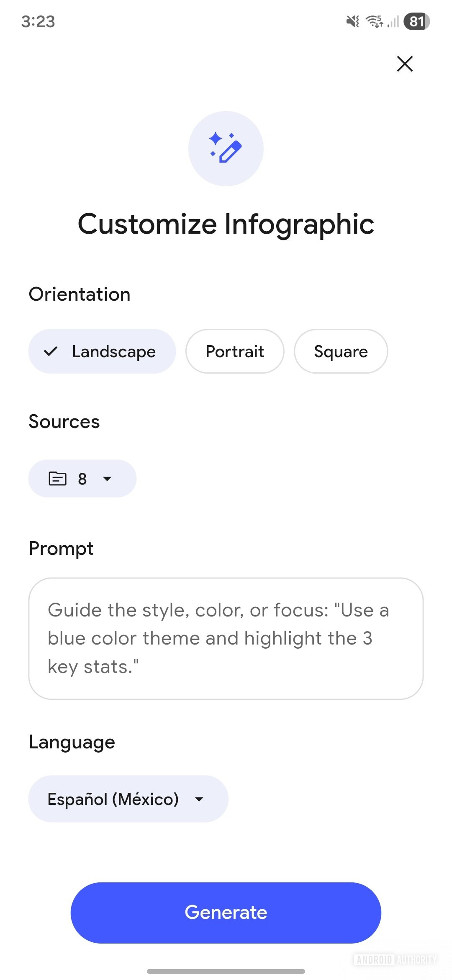The width and height of the screenshot is (452, 980).
Task: Select Portrait orientation
Action: (235, 351)
